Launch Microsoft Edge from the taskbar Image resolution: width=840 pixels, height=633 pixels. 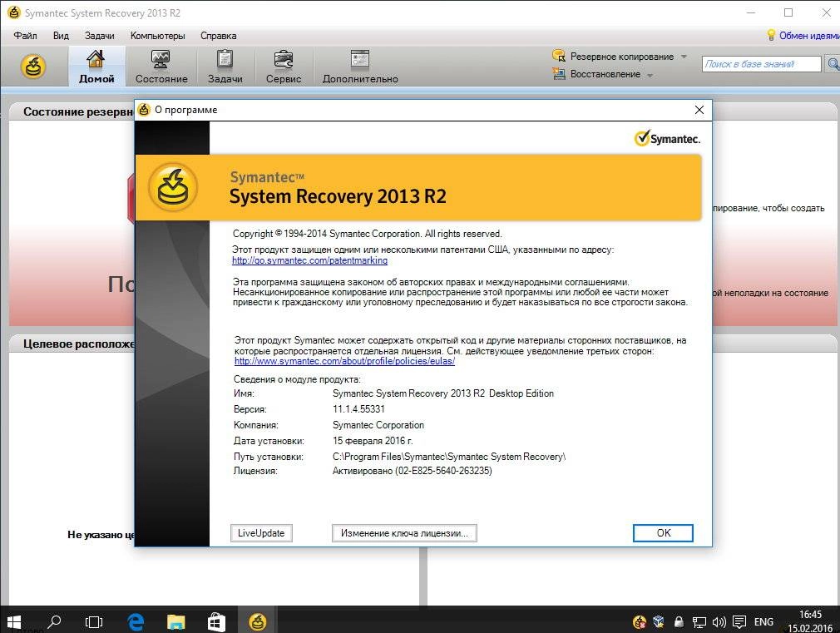[x=136, y=621]
